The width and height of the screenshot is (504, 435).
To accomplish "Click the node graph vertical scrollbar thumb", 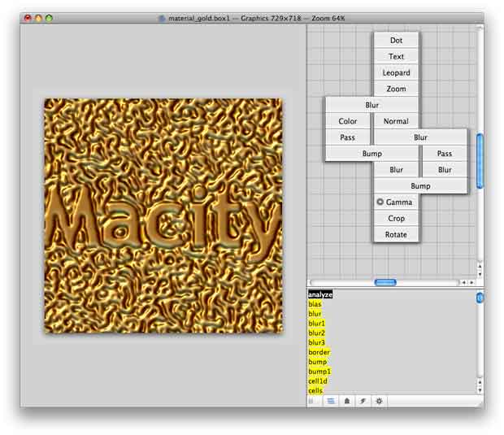I will [480, 161].
